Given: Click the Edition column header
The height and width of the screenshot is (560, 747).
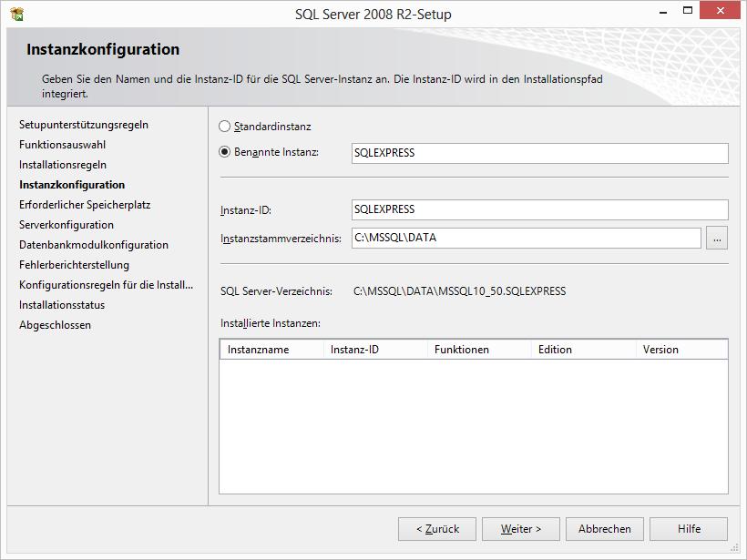Looking at the screenshot, I should [584, 350].
